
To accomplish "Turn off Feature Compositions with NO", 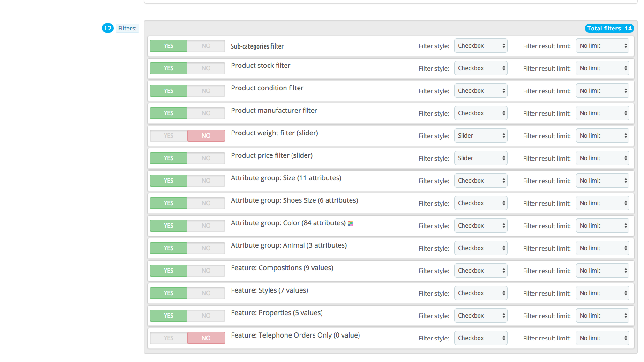I will point(206,271).
